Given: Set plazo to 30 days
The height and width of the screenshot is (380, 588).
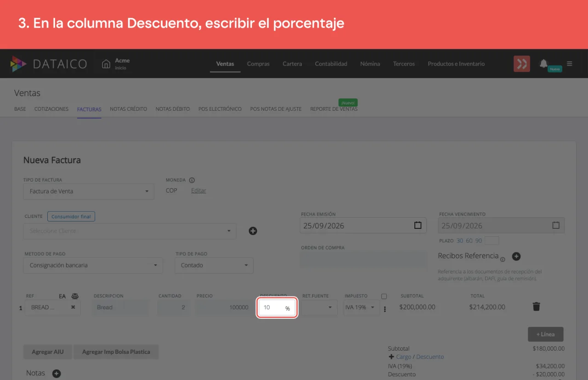Looking at the screenshot, I should [x=460, y=241].
